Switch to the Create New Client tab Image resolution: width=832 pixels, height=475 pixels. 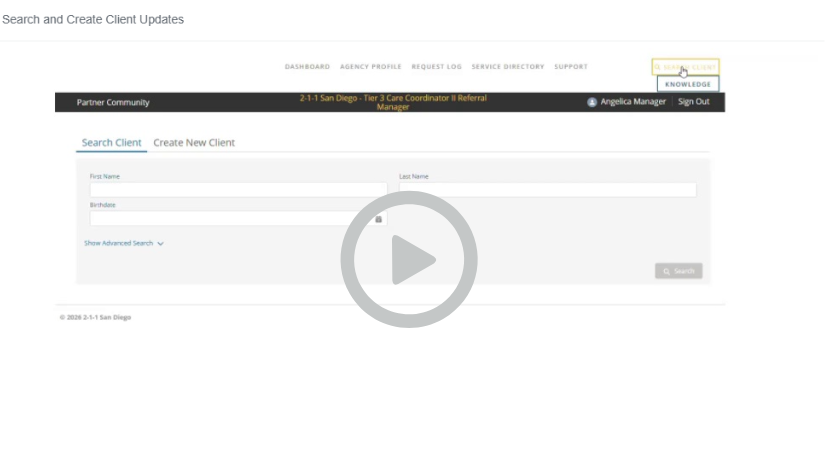[194, 142]
